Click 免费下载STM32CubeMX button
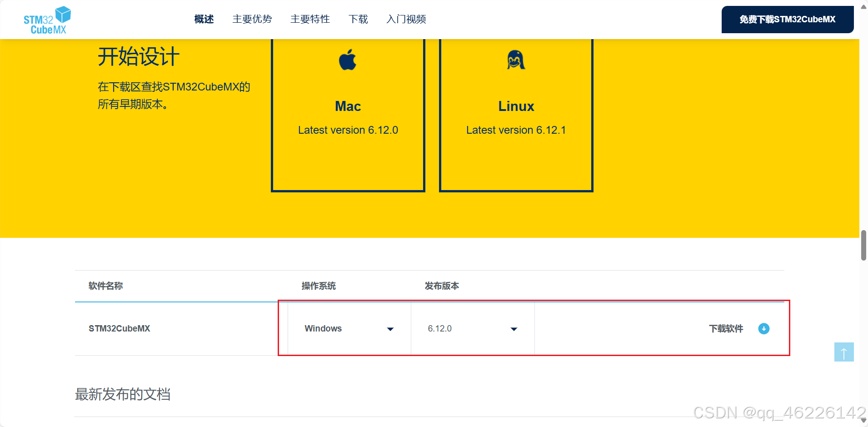The height and width of the screenshot is (427, 868). point(788,20)
